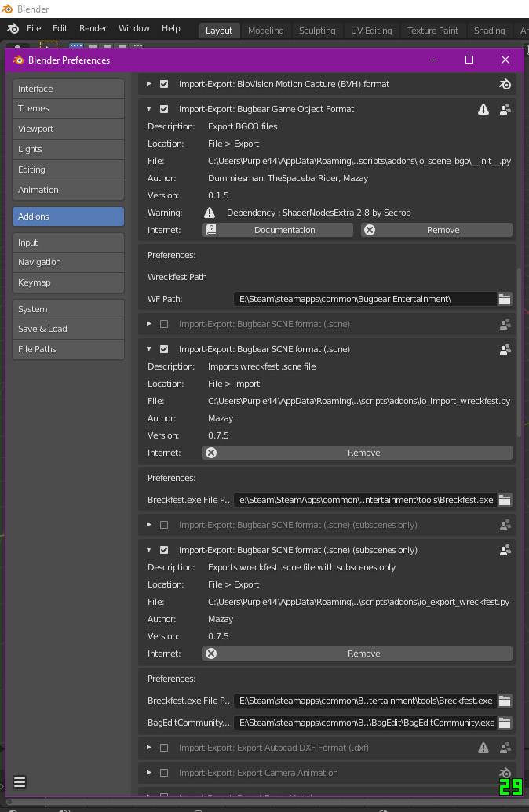Switch to UV Editing workspace tab

[371, 31]
